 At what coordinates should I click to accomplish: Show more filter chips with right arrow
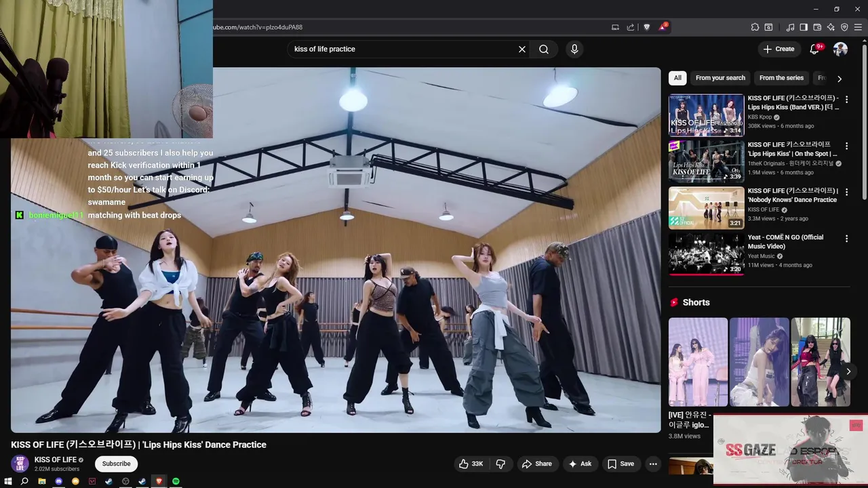pos(840,79)
